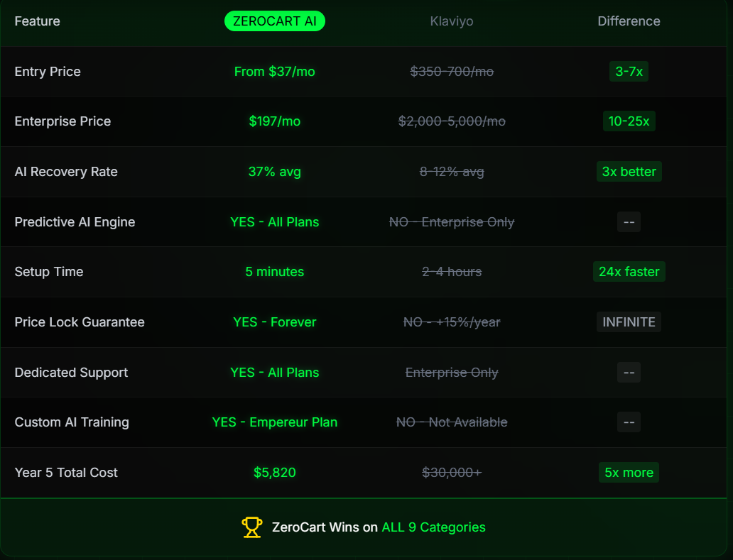This screenshot has height=560, width=733.
Task: Select the Price Lock Guarantee label
Action: [80, 322]
